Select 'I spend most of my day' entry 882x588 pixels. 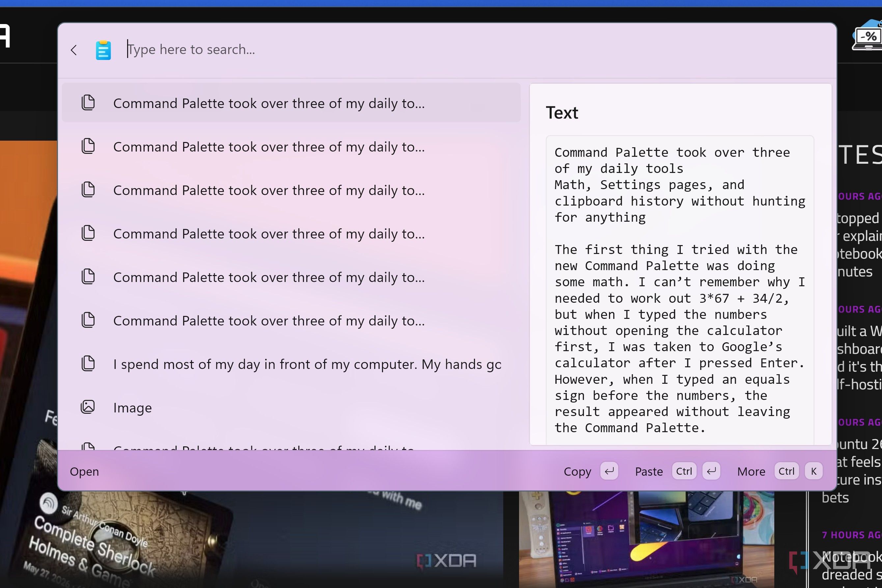(291, 364)
